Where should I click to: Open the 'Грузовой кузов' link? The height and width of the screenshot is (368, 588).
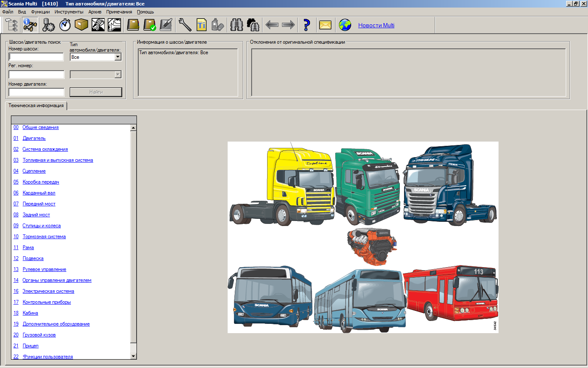coord(39,335)
